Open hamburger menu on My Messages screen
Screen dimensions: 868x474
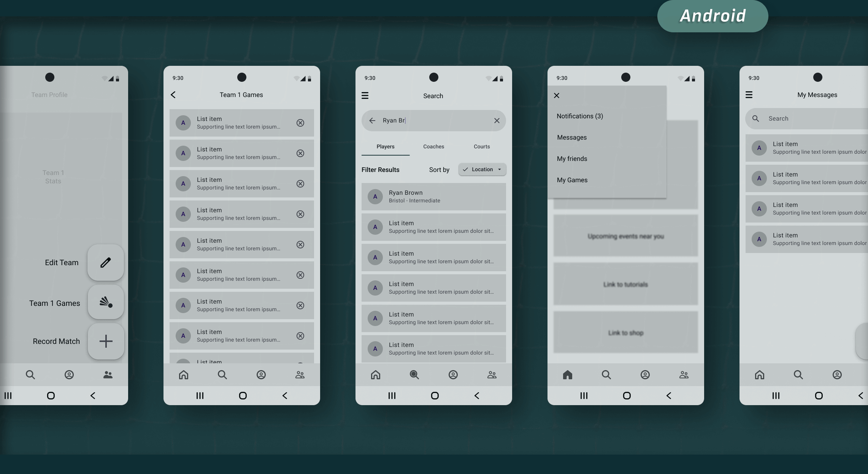point(749,95)
